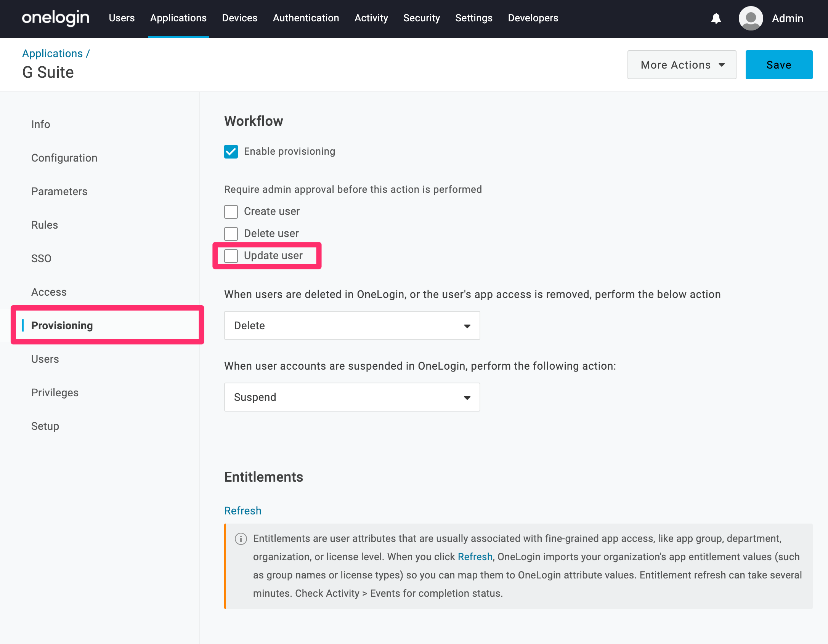Switch to the Rules tab
Viewport: 828px width, 644px height.
pos(45,225)
